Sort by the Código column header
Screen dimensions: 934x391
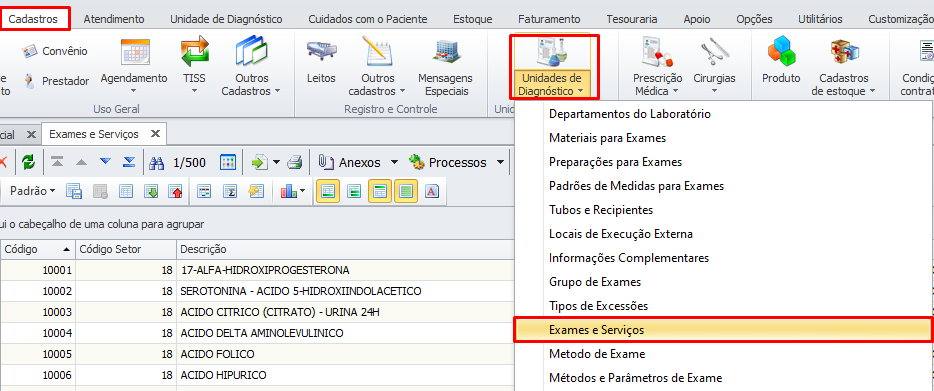click(x=37, y=249)
